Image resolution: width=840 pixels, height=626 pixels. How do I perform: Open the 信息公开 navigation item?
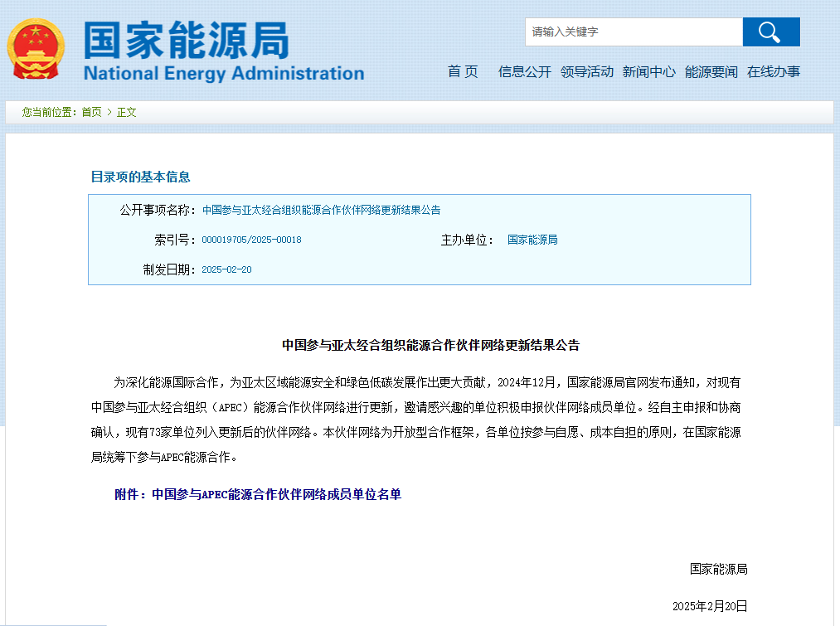pyautogui.click(x=524, y=72)
